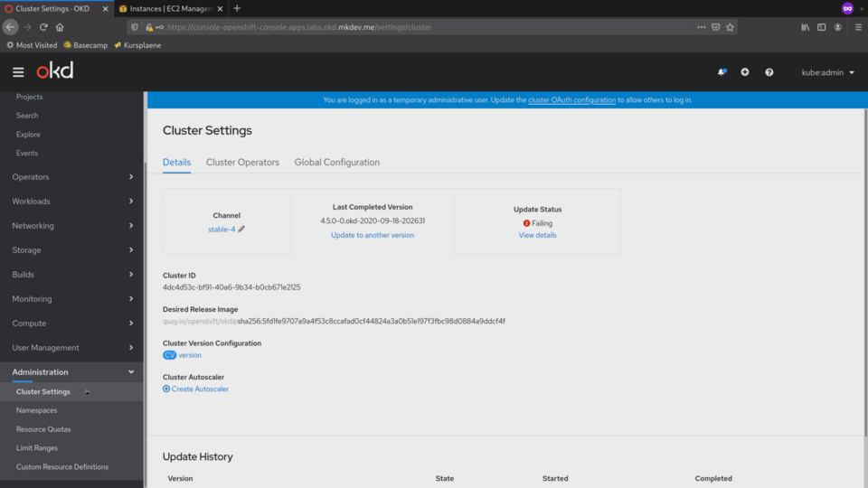
Task: Open the page actions ellipsis menu
Action: pos(702,27)
